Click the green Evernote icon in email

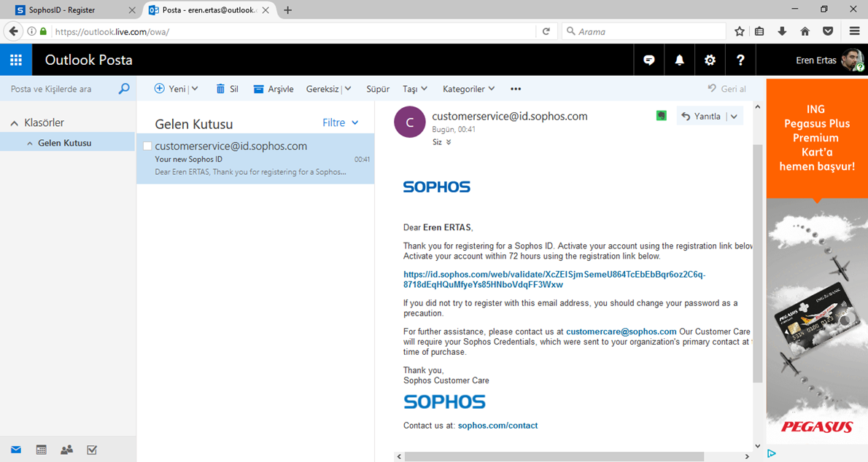tap(662, 116)
